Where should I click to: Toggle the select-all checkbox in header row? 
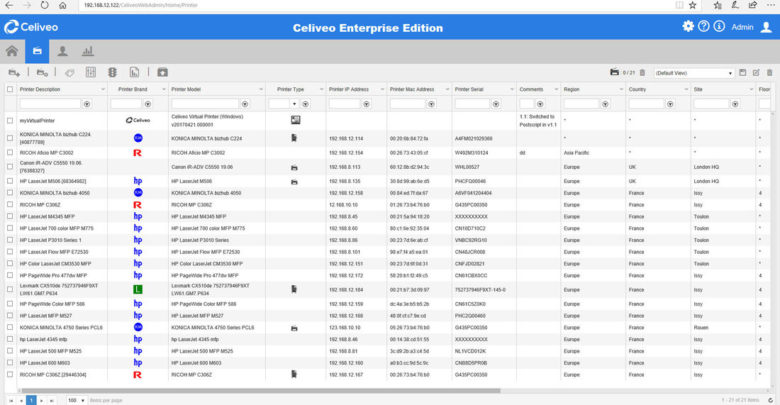click(x=10, y=89)
